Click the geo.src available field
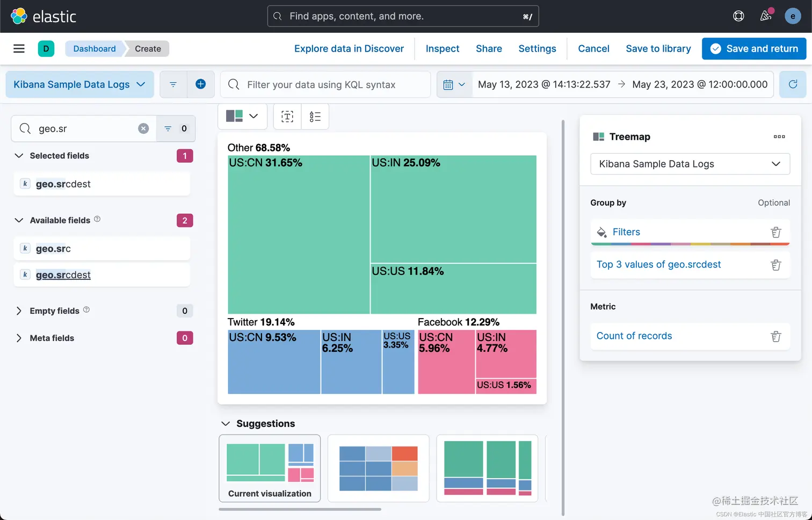812x520 pixels. pyautogui.click(x=102, y=249)
